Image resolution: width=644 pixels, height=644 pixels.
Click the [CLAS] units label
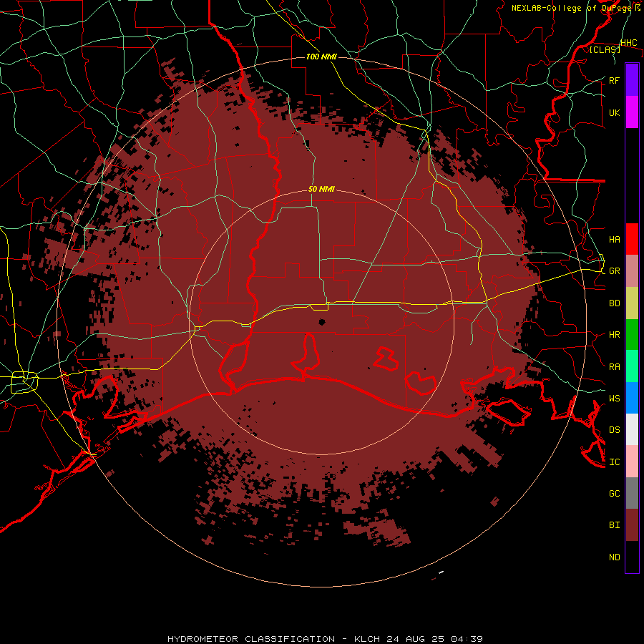(605, 50)
